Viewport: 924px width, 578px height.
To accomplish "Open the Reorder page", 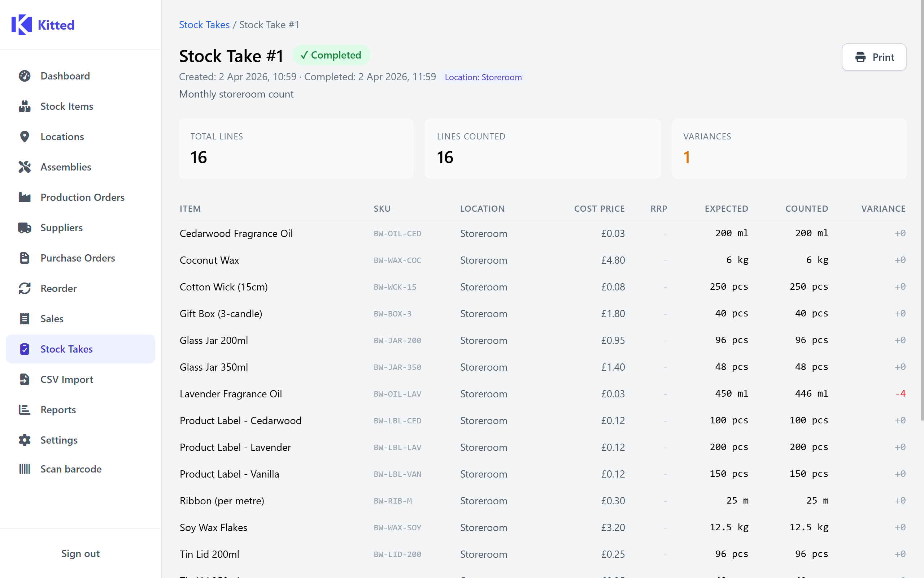I will [x=80, y=288].
